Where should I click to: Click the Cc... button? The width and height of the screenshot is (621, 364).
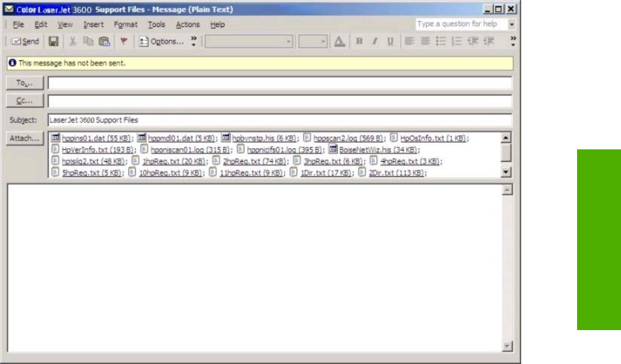(x=24, y=101)
